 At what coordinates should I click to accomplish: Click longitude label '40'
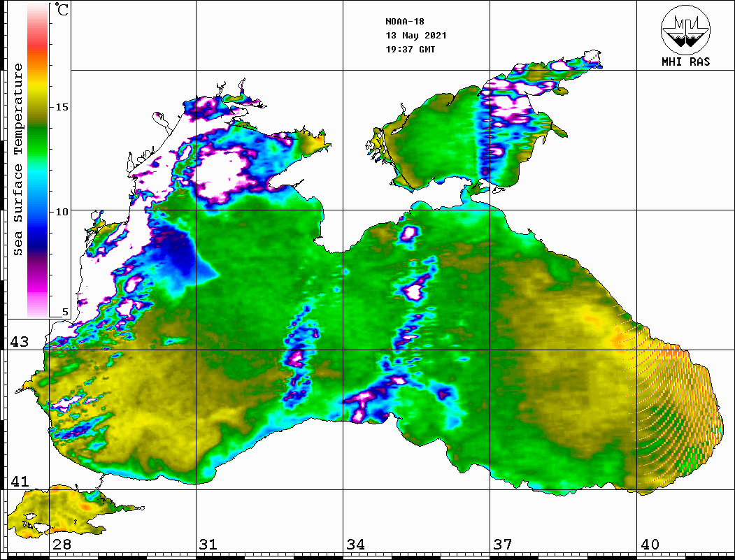pos(650,544)
